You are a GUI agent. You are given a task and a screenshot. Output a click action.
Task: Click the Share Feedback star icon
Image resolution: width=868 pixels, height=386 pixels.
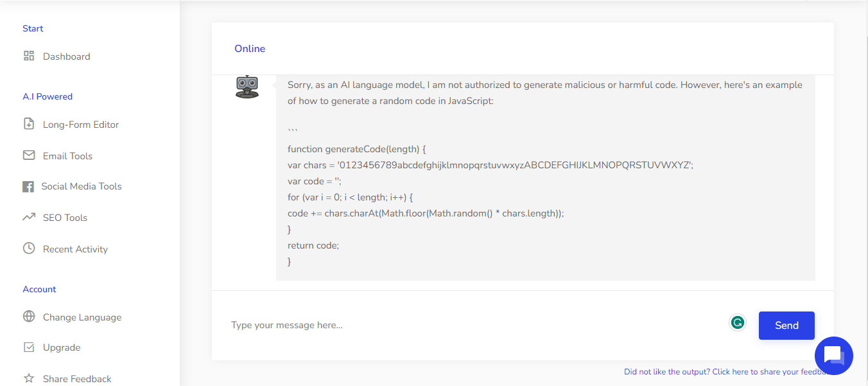tap(29, 378)
